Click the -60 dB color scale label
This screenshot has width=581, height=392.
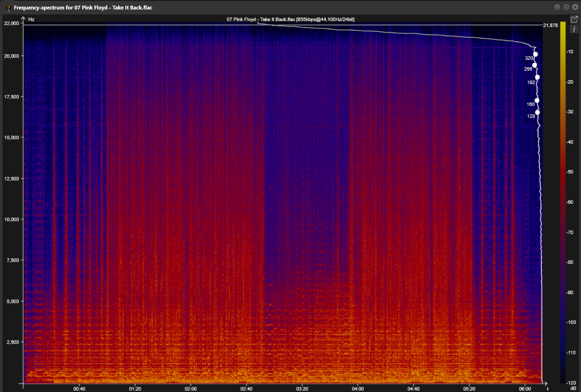(x=570, y=202)
